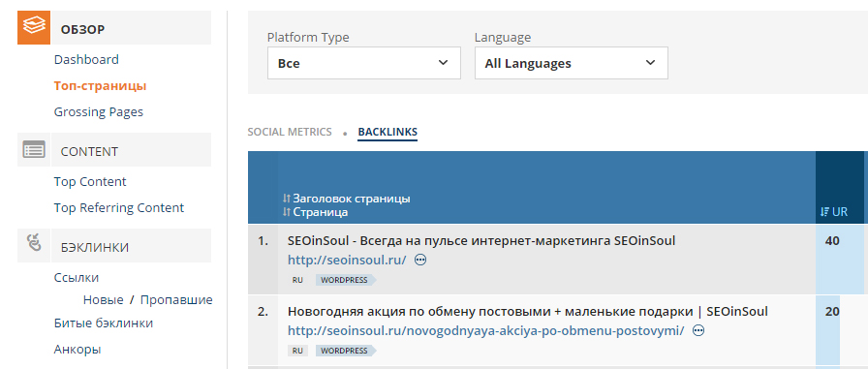This screenshot has width=868, height=369.
Task: Click the WORDPRESS tag in row 1
Action: (x=345, y=280)
